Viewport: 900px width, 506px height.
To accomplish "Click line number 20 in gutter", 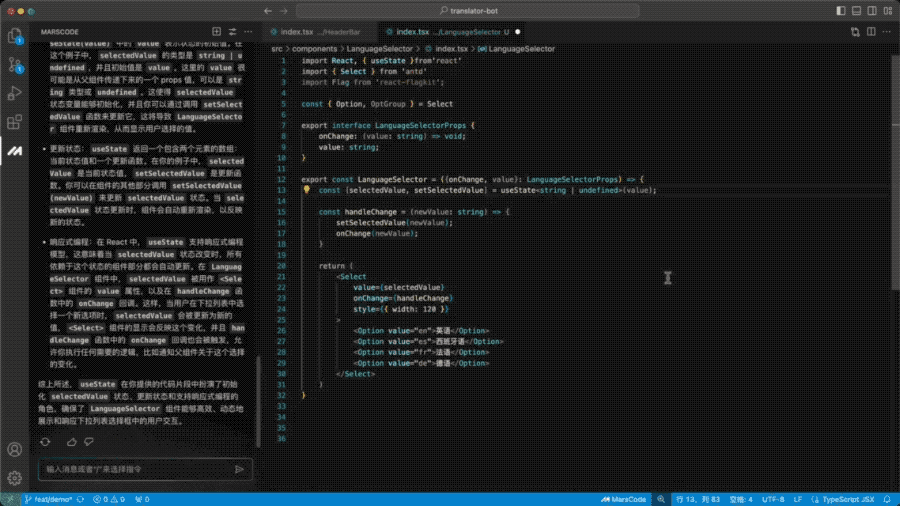I will [x=281, y=266].
